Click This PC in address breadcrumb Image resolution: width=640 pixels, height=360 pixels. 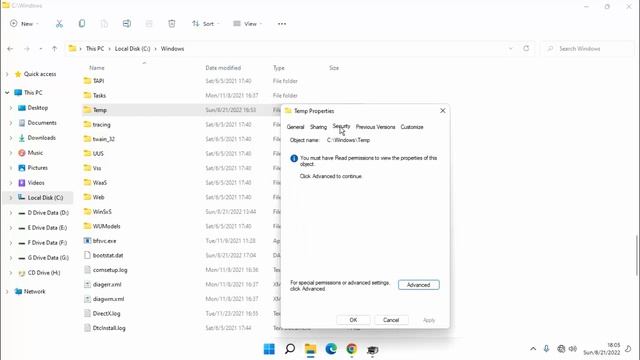click(95, 49)
